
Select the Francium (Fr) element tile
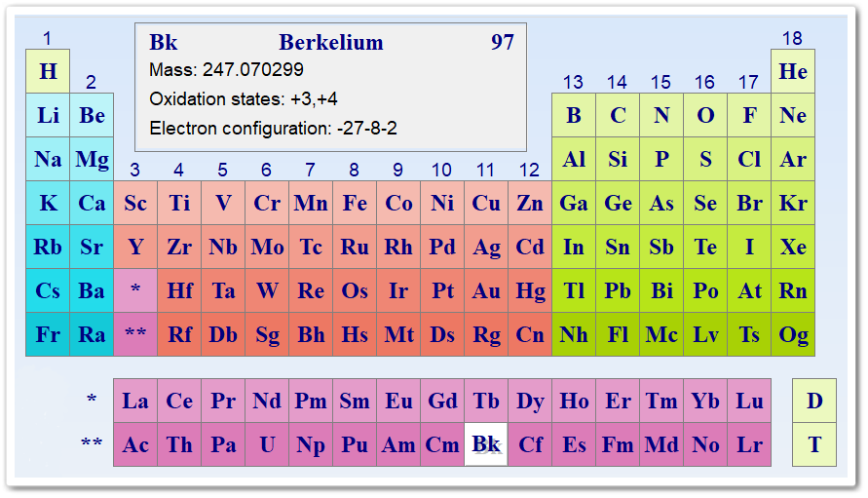(48, 334)
